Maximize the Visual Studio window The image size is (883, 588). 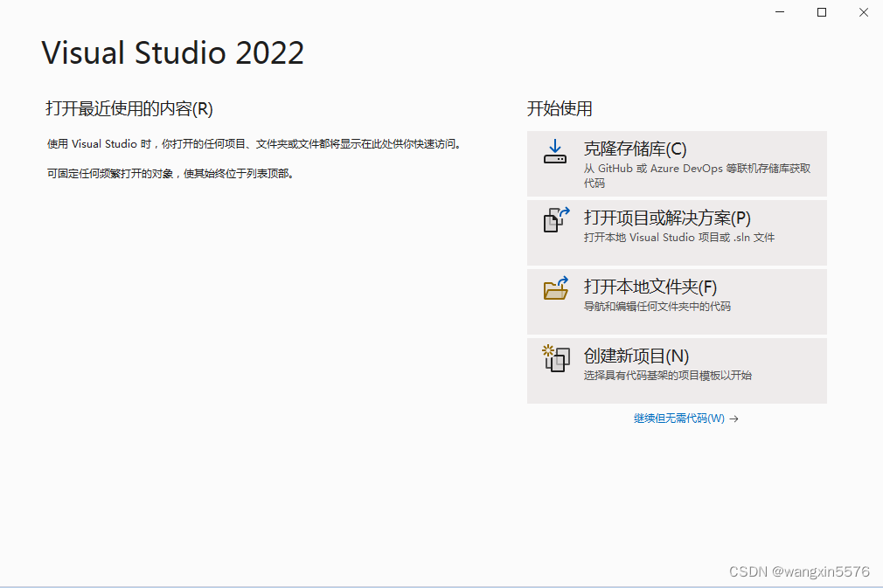(822, 12)
